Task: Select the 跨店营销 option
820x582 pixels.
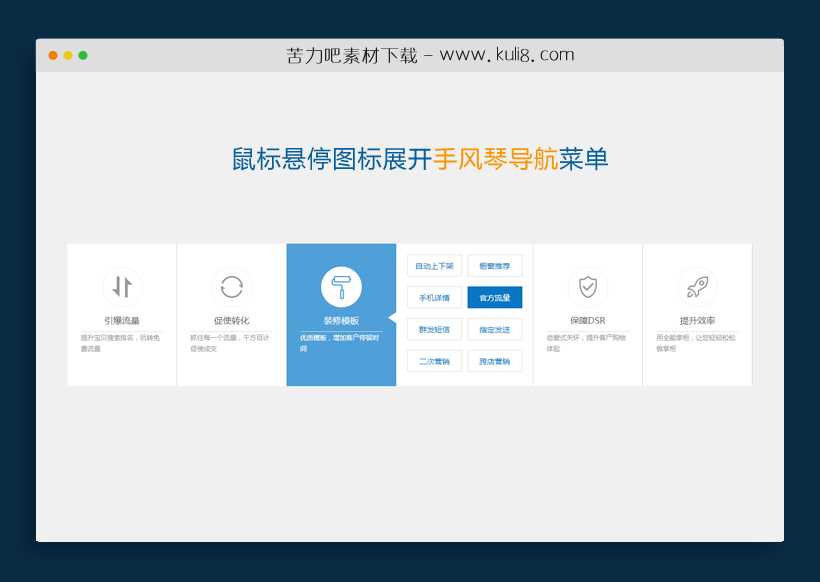Action: [x=495, y=360]
